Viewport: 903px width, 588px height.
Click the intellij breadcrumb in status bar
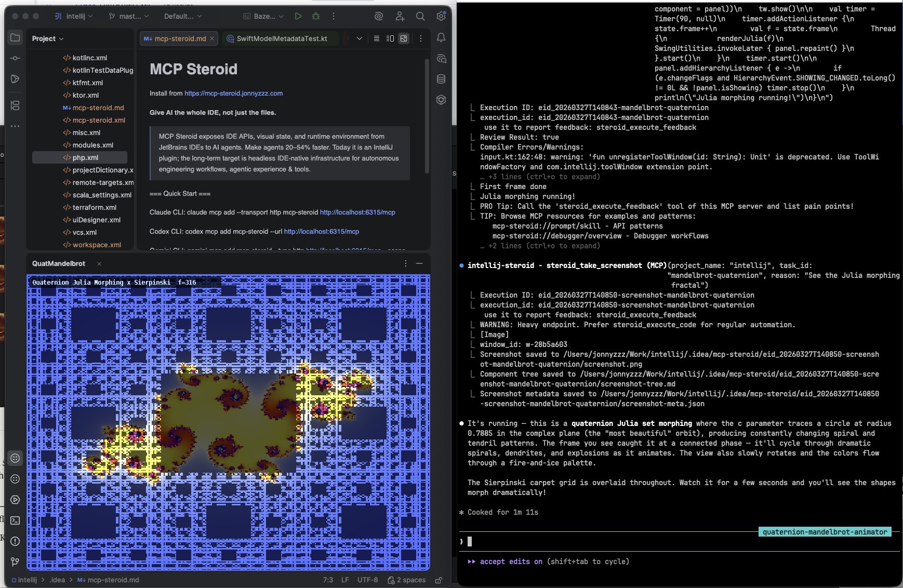[x=24, y=580]
